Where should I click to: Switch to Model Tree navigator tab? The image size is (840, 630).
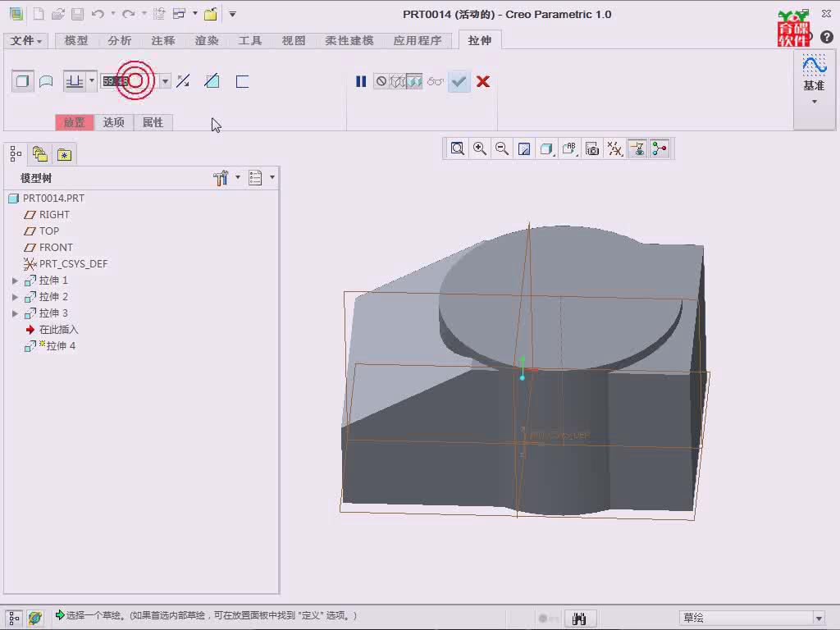point(16,155)
